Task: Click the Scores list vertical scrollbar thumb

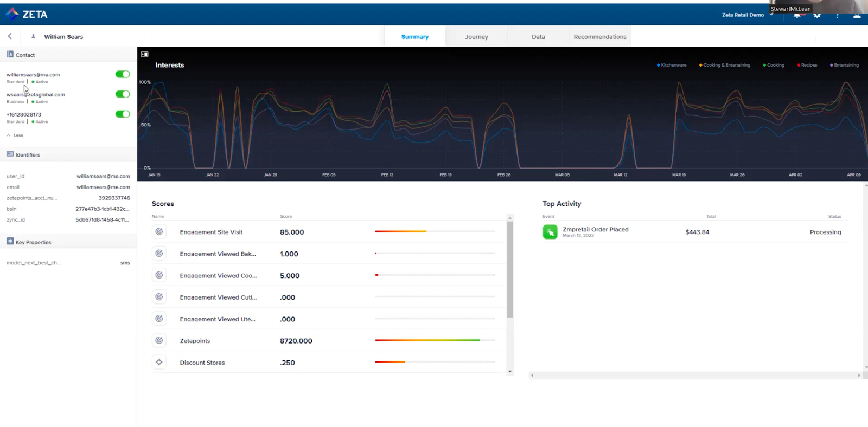Action: pyautogui.click(x=510, y=269)
